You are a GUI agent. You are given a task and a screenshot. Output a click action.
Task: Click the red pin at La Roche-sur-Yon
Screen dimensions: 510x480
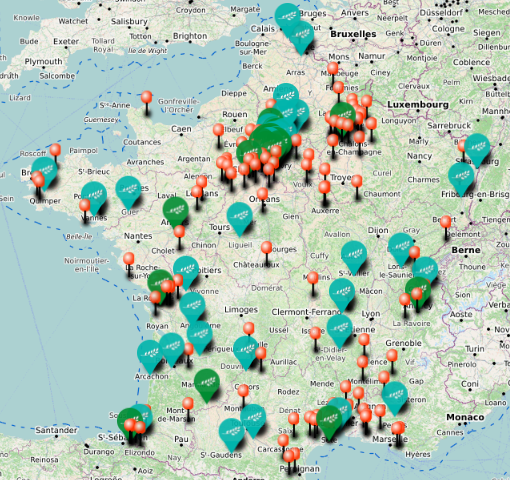[129, 264]
